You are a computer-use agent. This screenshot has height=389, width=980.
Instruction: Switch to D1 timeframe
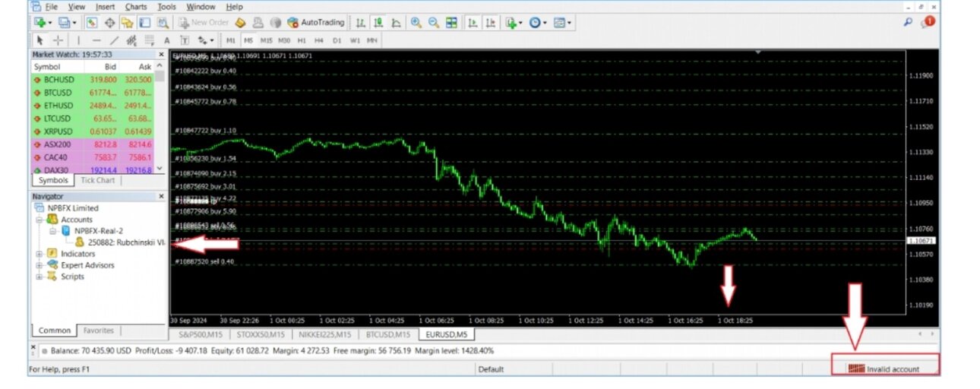(x=337, y=40)
